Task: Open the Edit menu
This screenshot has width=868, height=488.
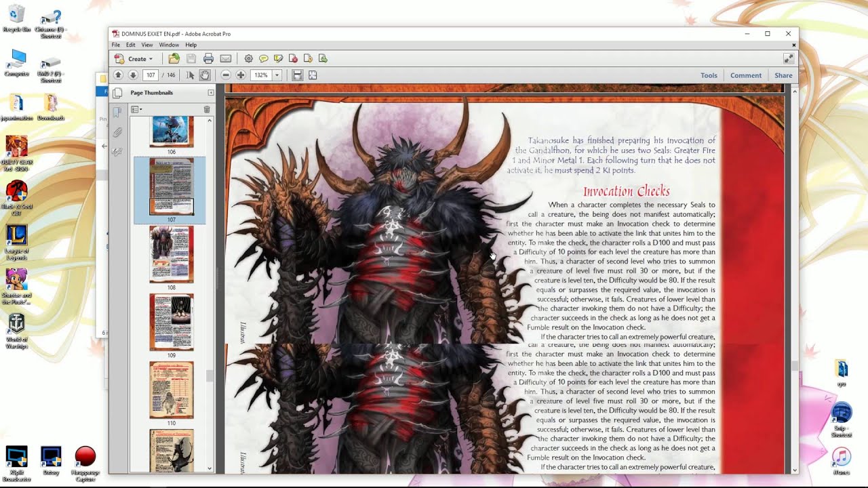Action: coord(130,45)
